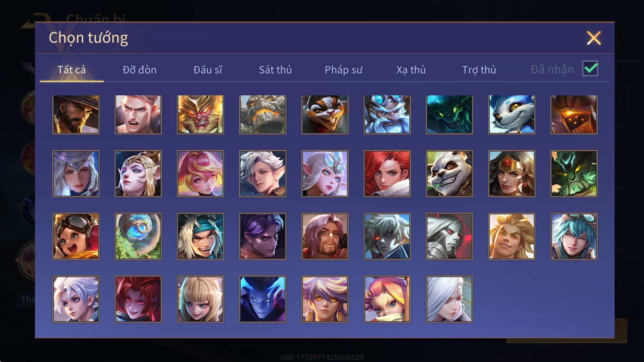
Task: Open the Sát thủ tab
Action: click(275, 70)
